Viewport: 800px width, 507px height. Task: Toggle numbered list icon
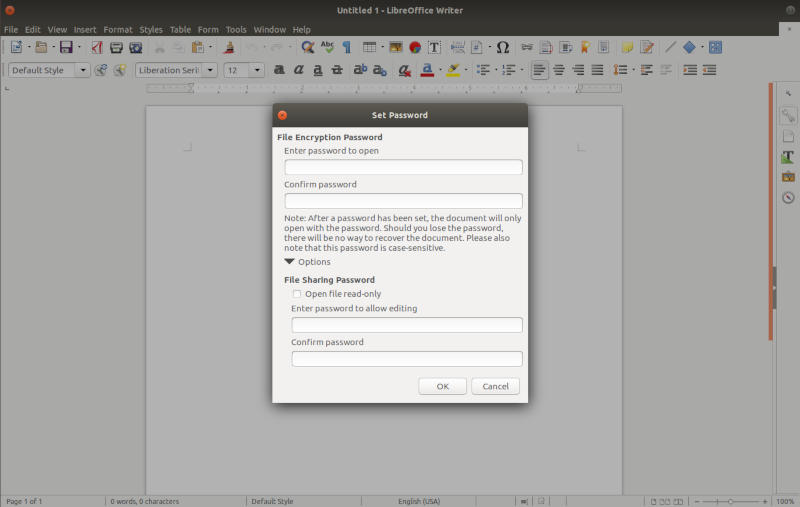pyautogui.click(x=508, y=70)
